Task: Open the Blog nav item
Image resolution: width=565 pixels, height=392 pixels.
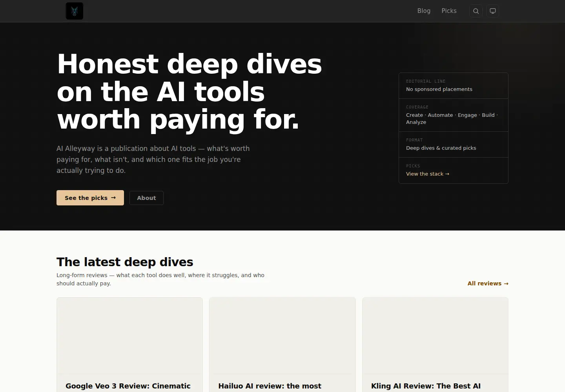Action: (424, 11)
